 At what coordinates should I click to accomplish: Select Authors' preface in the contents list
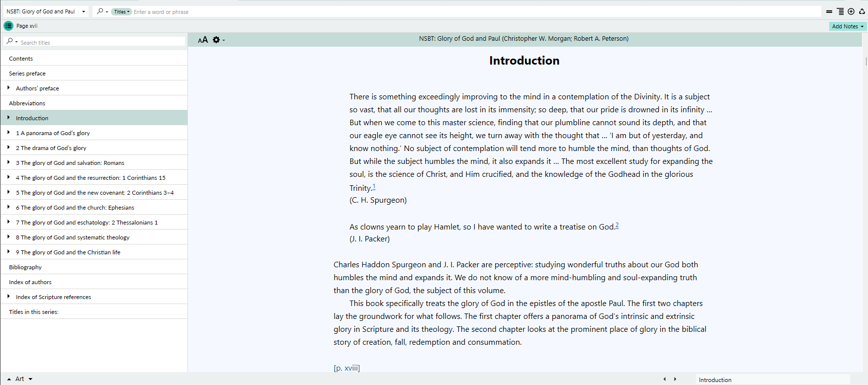click(x=94, y=88)
